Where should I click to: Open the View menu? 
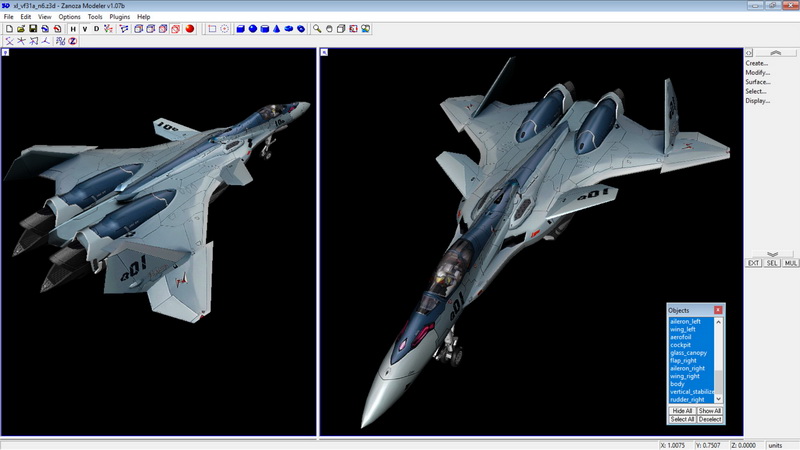click(x=44, y=17)
